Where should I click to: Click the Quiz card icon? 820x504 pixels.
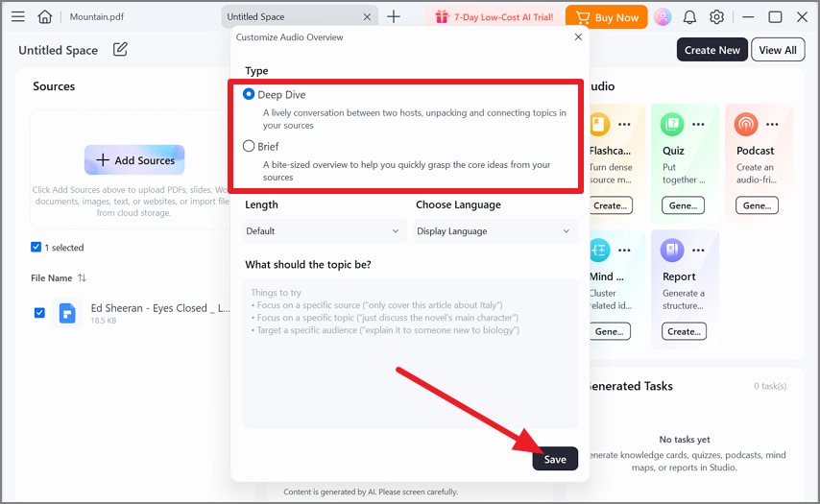(672, 125)
